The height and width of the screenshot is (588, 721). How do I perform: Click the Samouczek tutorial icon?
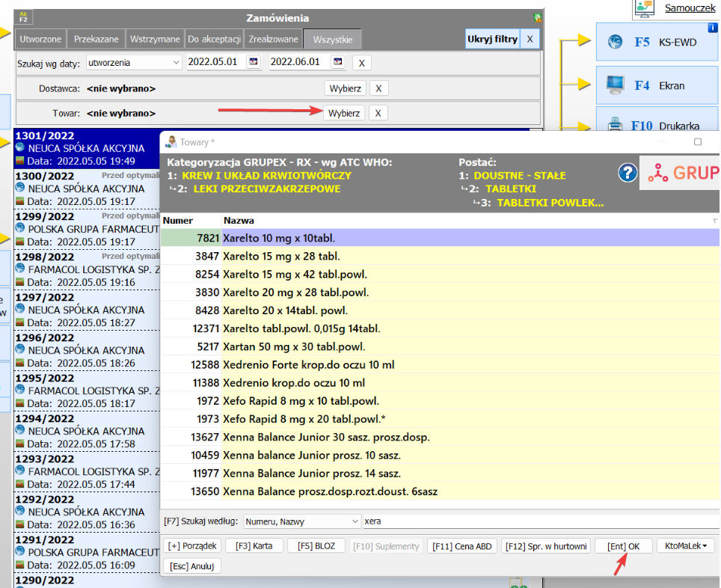tap(645, 8)
